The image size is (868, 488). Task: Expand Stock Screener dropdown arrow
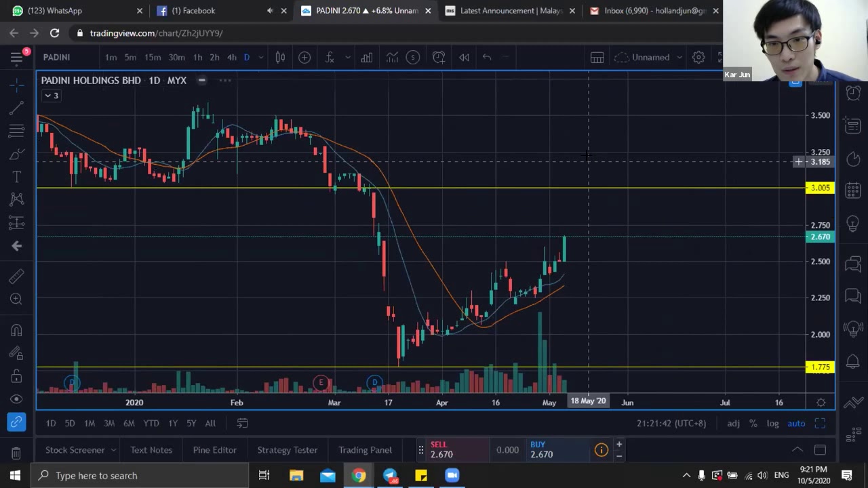click(x=113, y=450)
